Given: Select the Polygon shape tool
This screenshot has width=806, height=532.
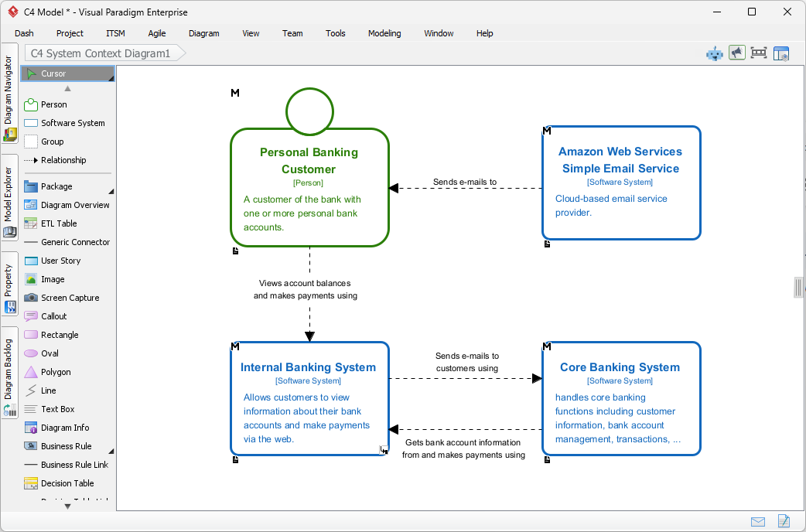Looking at the screenshot, I should 55,372.
